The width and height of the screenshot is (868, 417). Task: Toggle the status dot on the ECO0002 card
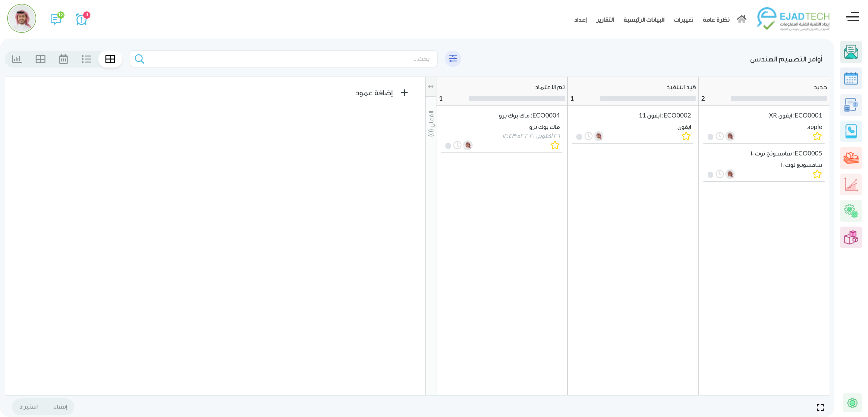coord(579,137)
